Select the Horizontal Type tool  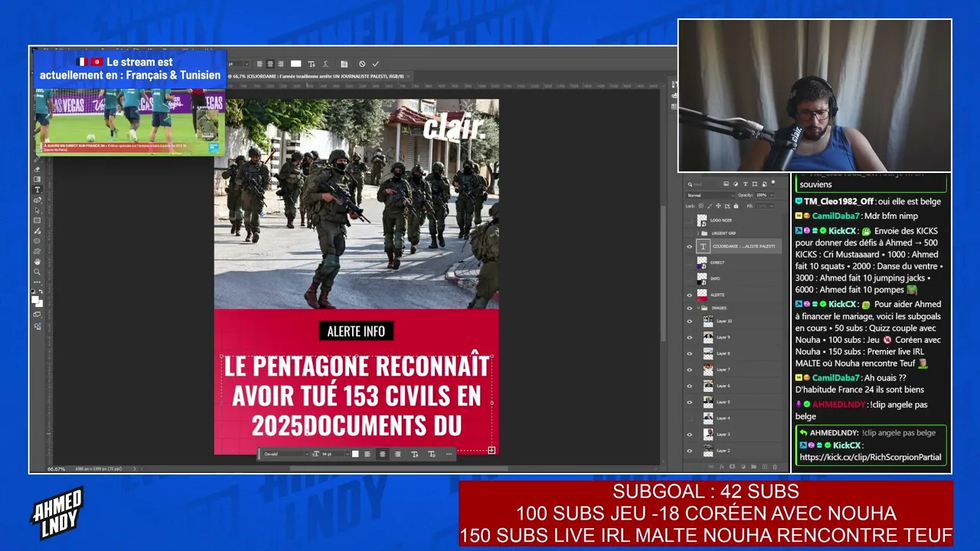pos(37,190)
